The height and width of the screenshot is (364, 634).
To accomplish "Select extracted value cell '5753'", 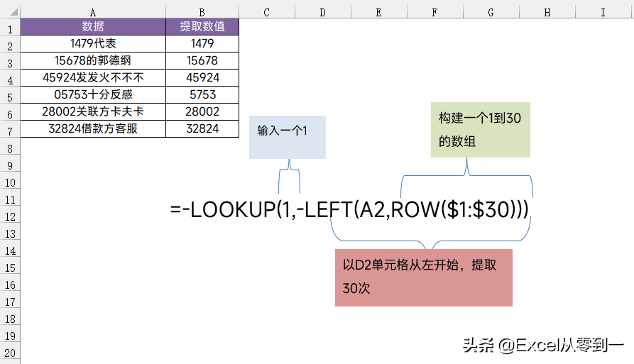I will click(202, 94).
